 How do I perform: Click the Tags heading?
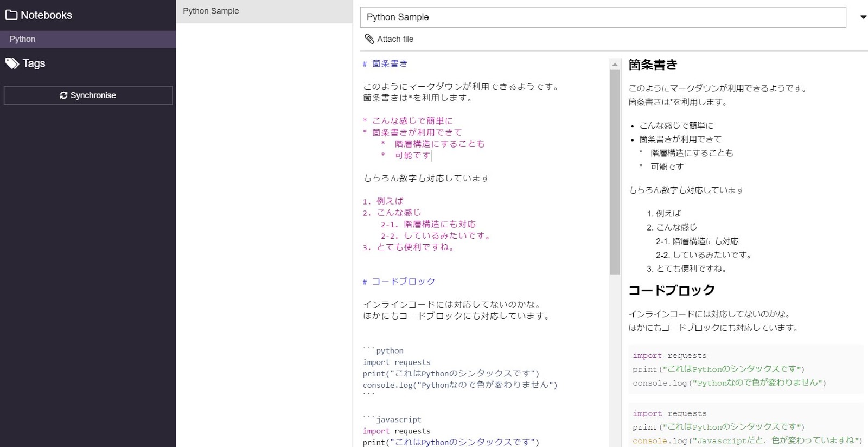click(x=34, y=63)
